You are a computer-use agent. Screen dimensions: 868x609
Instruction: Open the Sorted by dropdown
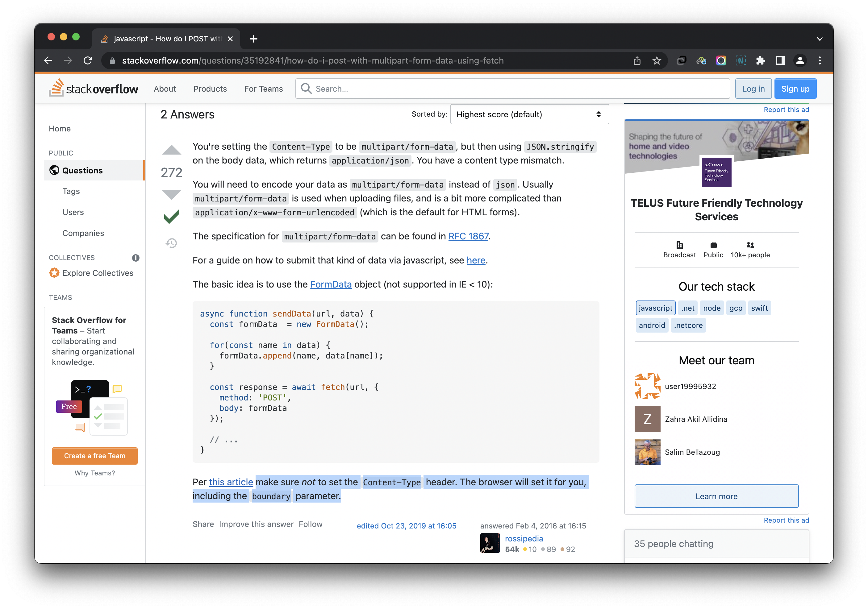529,114
